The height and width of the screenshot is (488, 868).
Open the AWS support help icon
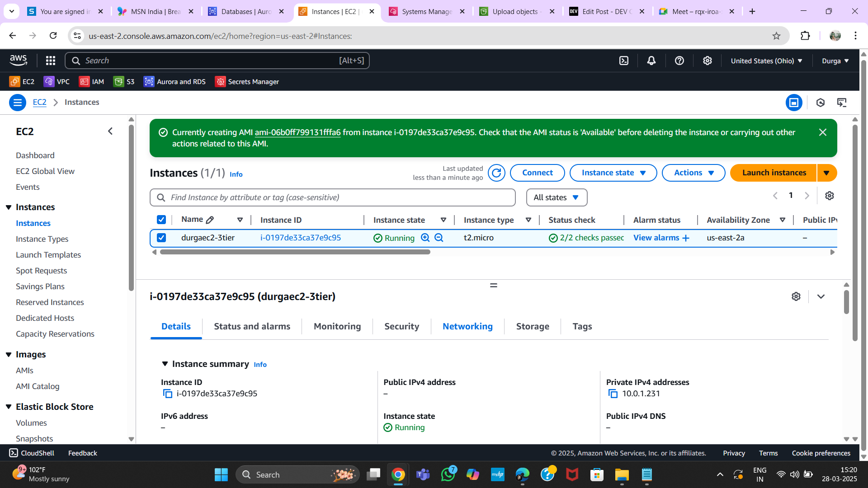tap(679, 61)
